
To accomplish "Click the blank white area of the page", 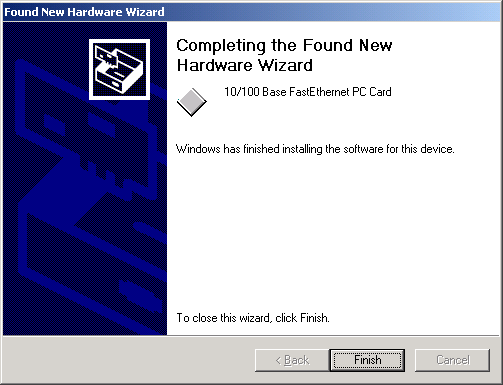I will tap(333, 233).
